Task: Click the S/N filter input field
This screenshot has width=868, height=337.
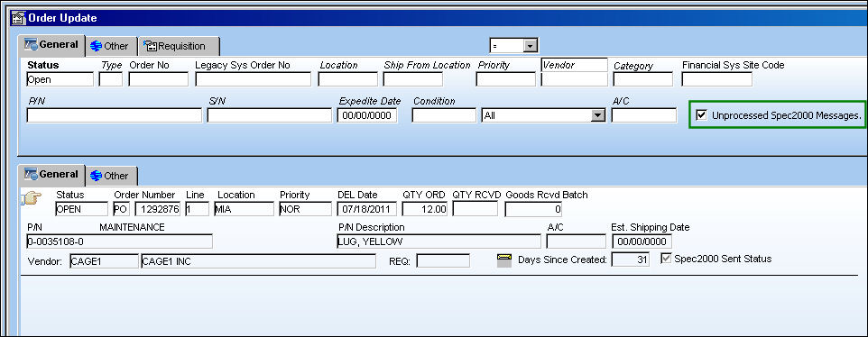Action: tap(269, 115)
